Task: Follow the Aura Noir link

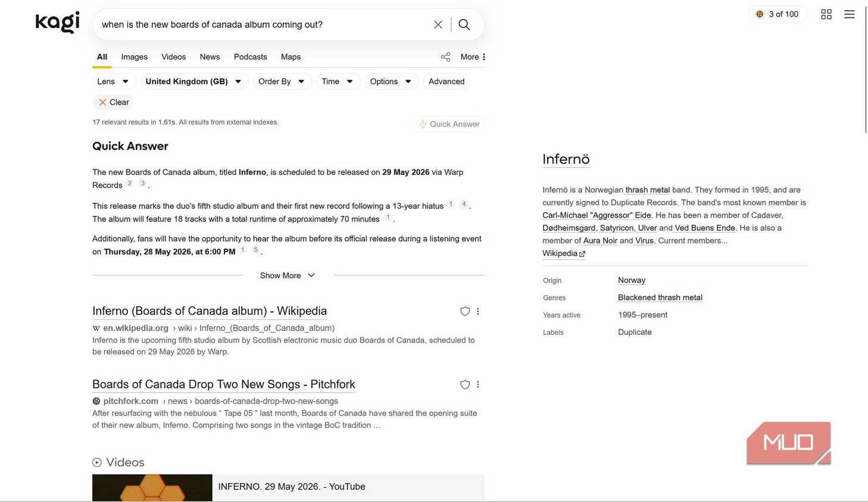Action: tap(600, 241)
